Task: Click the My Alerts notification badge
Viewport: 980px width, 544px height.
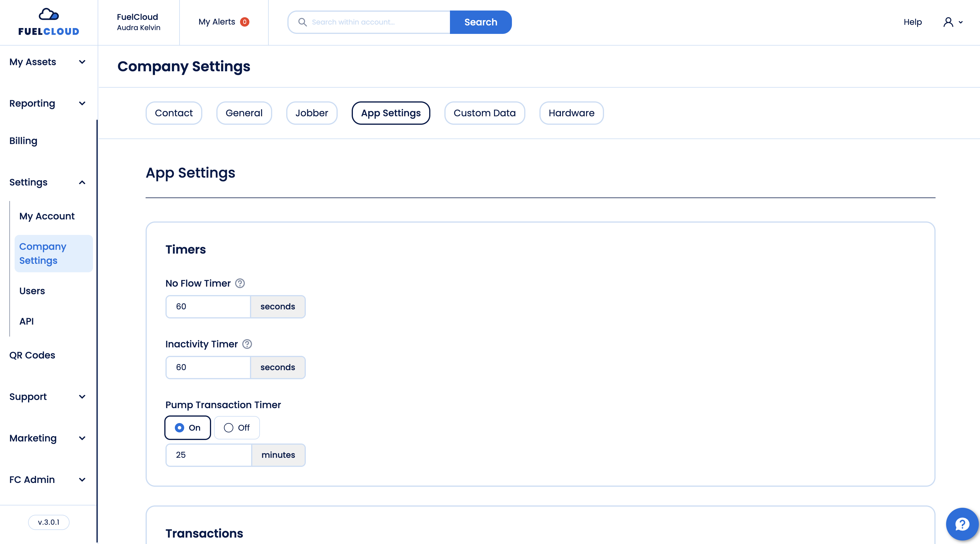Action: click(245, 22)
